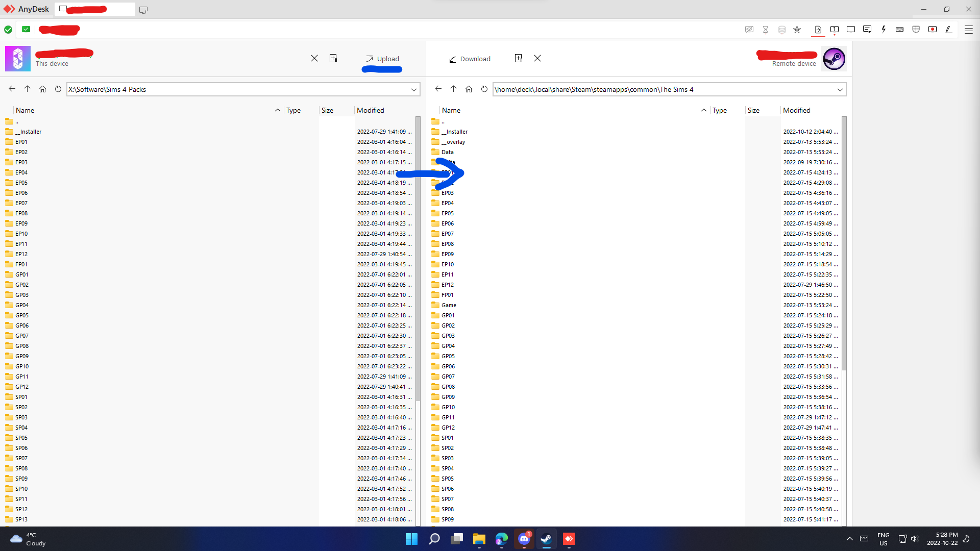This screenshot has width=980, height=551.
Task: Open the whiteboard pen icon
Action: 949,30
